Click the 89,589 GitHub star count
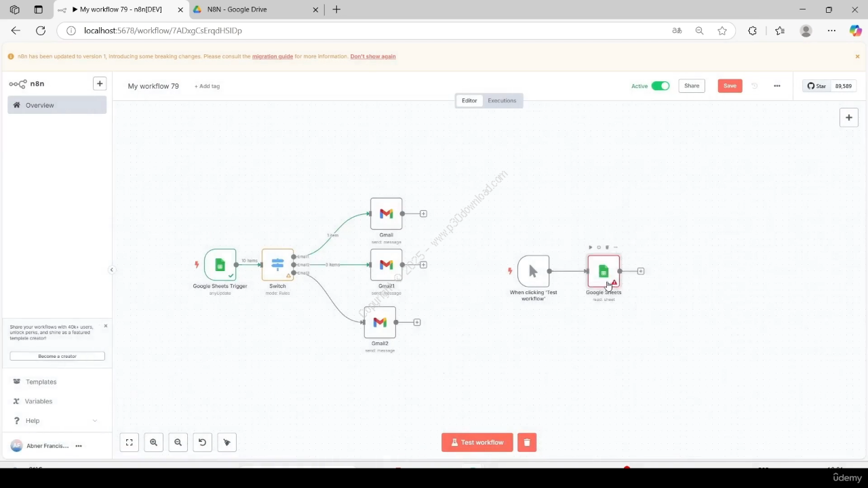Image resolution: width=868 pixels, height=488 pixels. (844, 86)
